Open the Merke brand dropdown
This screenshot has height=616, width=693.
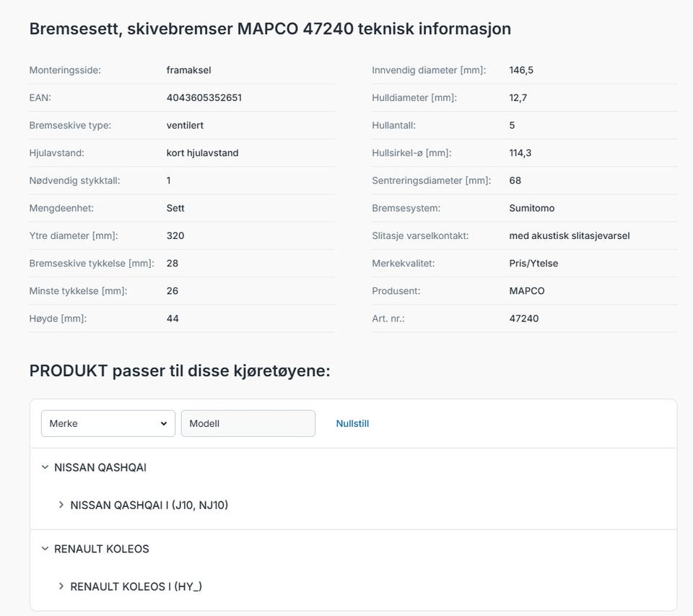[x=108, y=423]
